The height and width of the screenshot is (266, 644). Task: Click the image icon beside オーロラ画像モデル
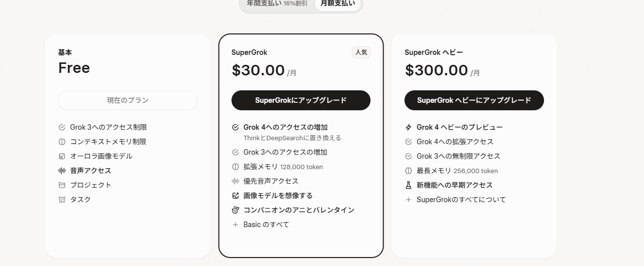tap(62, 156)
